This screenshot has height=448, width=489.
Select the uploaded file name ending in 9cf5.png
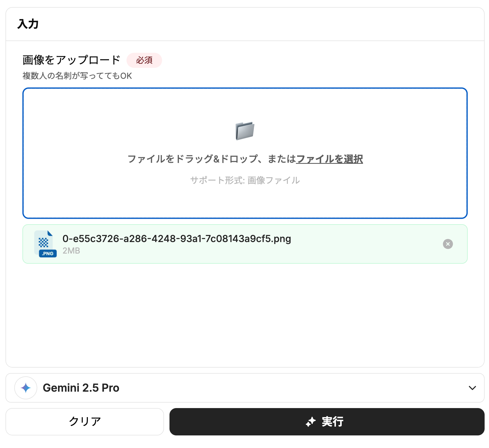click(177, 239)
